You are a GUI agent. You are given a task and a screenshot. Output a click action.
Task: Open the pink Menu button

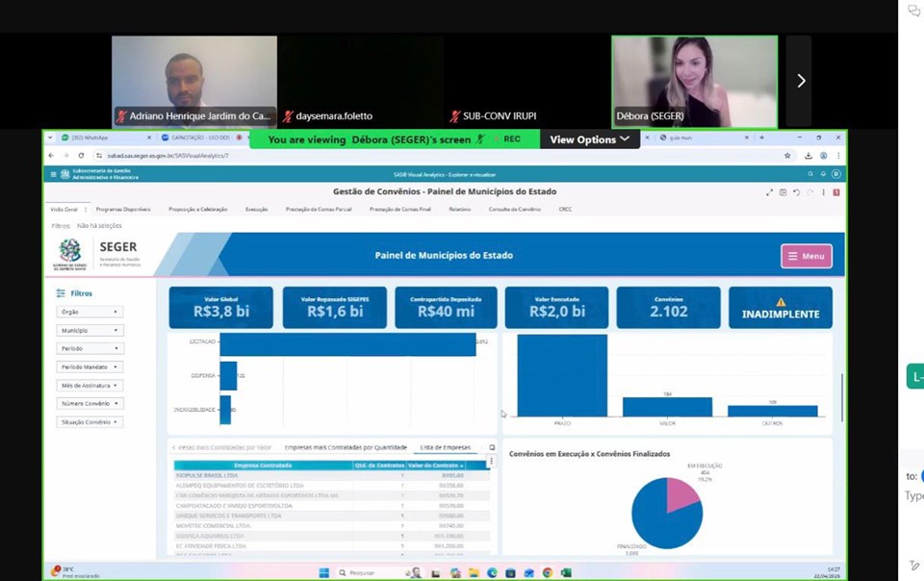(806, 256)
